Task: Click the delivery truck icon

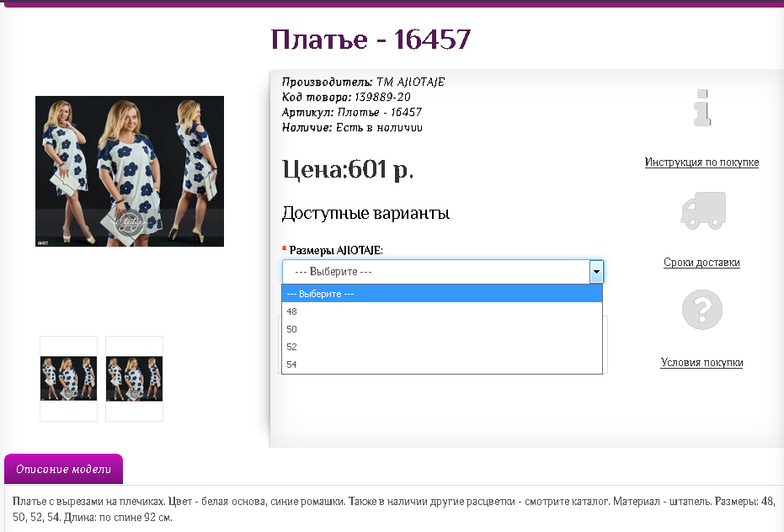Action: click(x=703, y=210)
